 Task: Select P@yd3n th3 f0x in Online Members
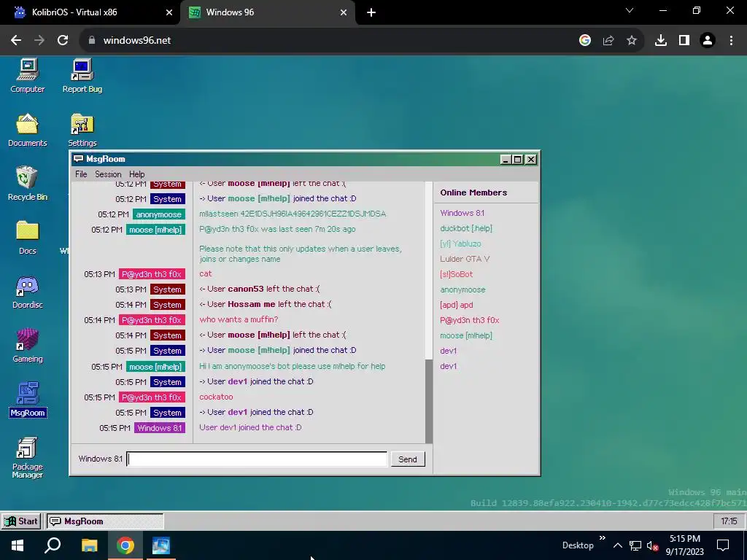tap(469, 320)
